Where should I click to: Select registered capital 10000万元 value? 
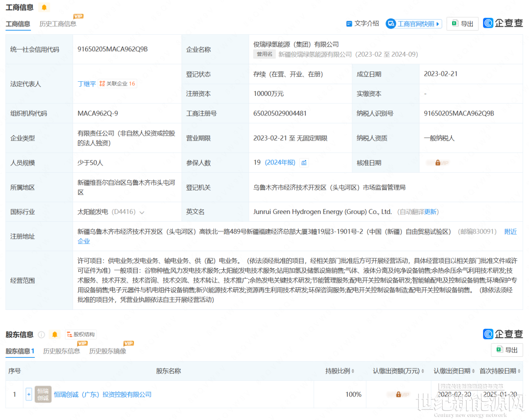268,93
